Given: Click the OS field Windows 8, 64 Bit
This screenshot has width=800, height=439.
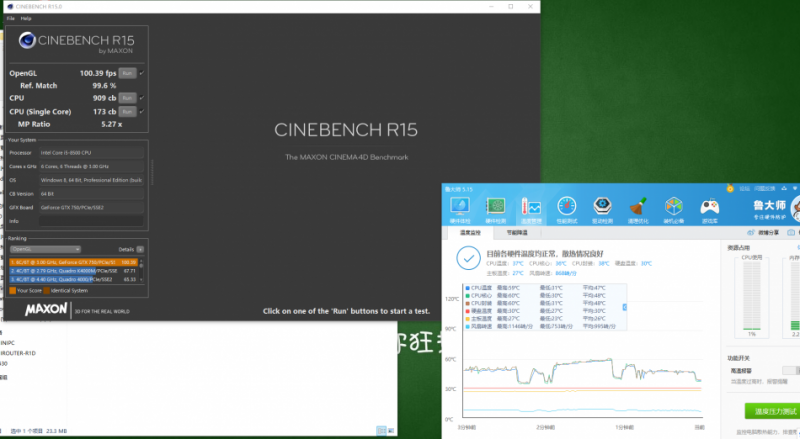Looking at the screenshot, I should 91,180.
